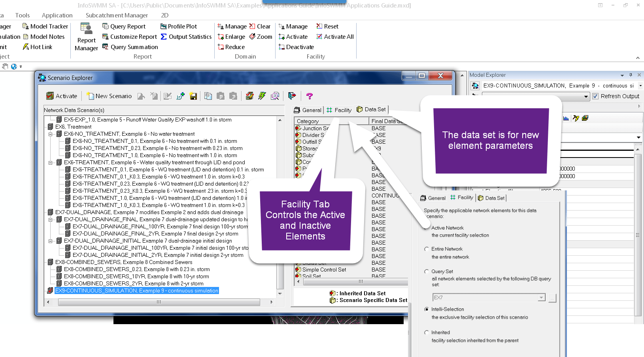This screenshot has height=357, width=644.
Task: Open the Tools menu
Action: point(23,15)
